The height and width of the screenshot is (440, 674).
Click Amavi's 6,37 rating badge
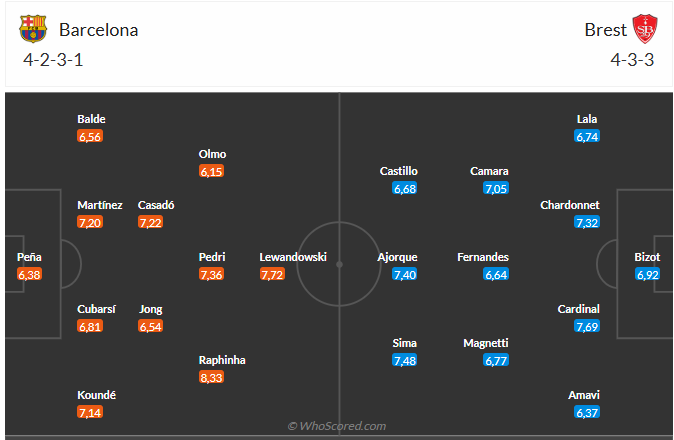coord(586,412)
